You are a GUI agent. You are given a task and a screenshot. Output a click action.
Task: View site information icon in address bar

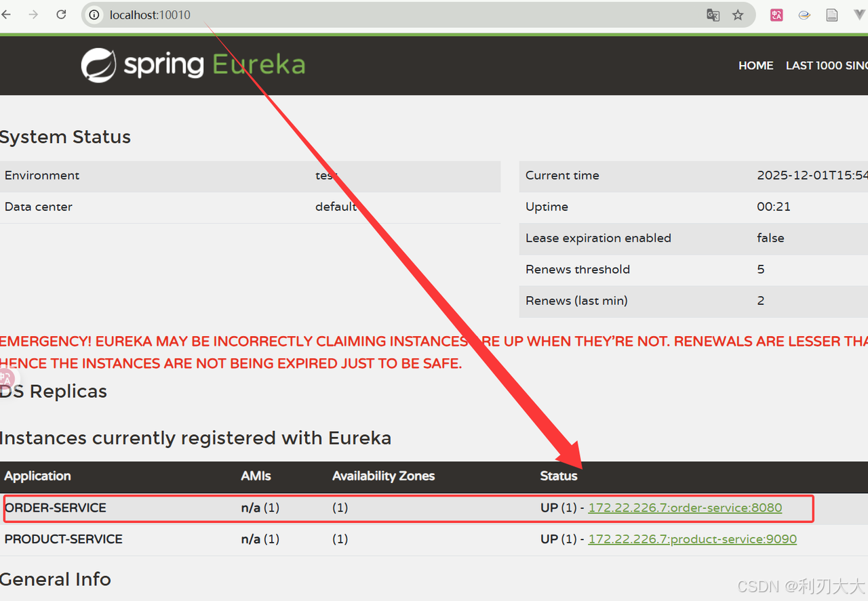coord(95,15)
